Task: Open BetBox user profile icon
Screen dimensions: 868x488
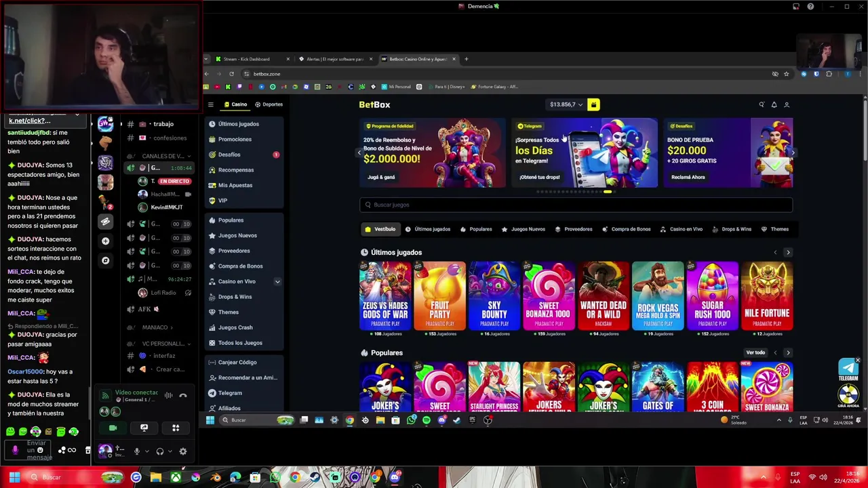Action: pos(787,104)
